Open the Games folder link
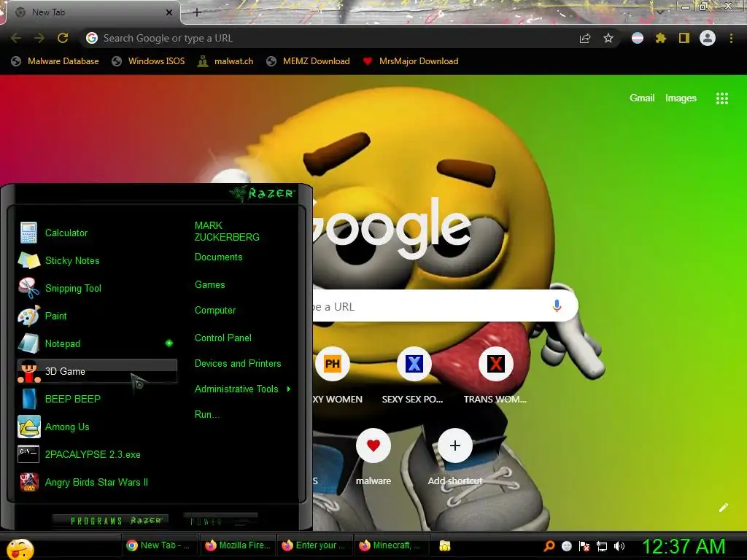The image size is (747, 560). [x=209, y=285]
